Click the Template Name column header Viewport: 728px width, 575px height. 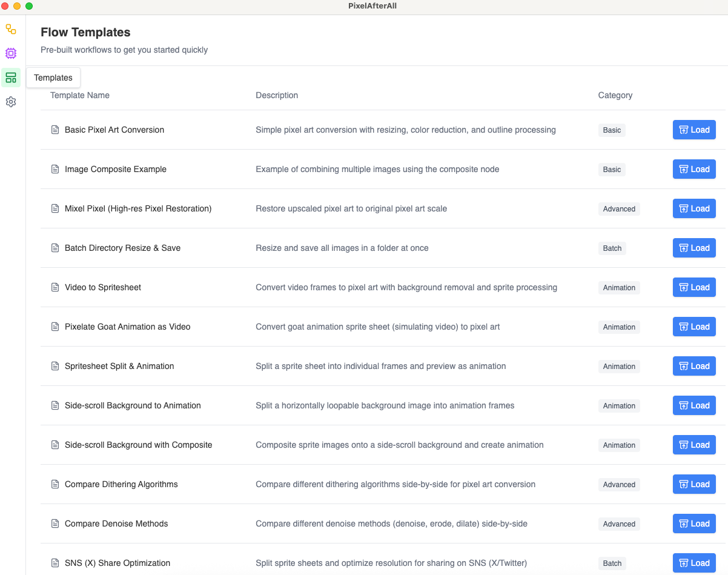80,95
